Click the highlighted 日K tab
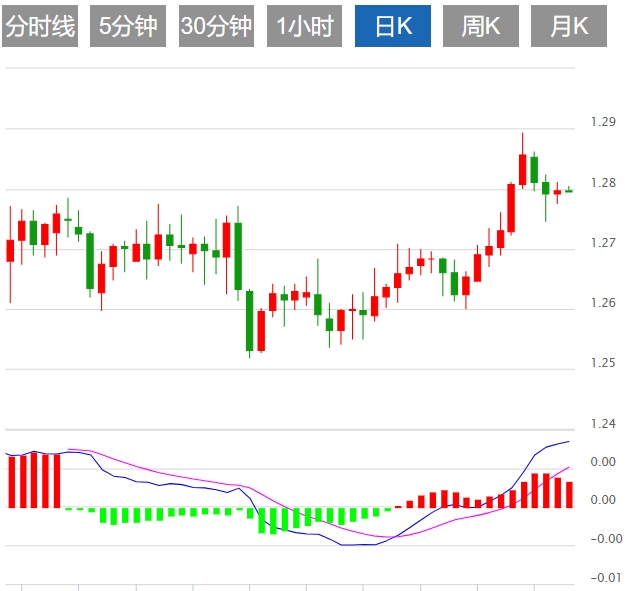This screenshot has width=642, height=591. tap(393, 27)
